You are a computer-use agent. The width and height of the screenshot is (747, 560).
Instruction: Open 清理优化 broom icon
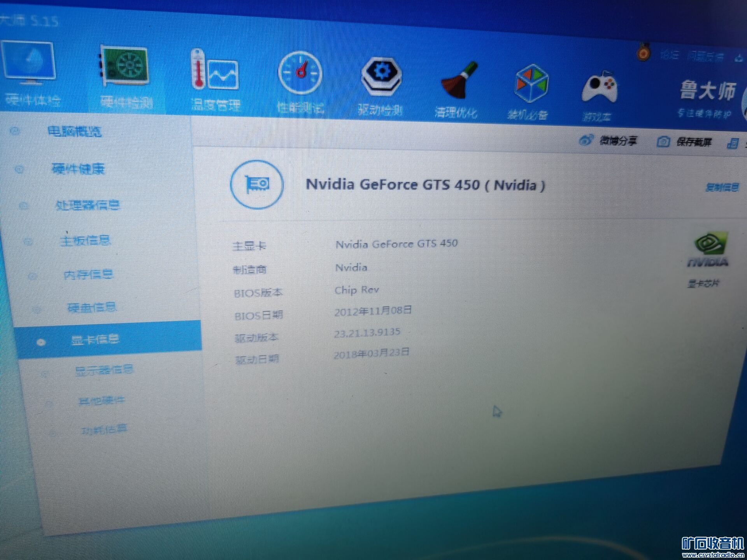[459, 80]
